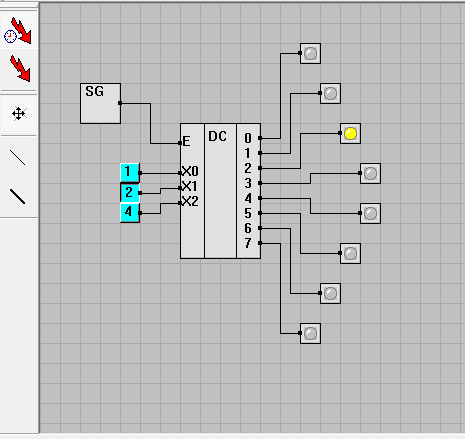
Task: Click the LED connected to output 0
Action: [310, 53]
